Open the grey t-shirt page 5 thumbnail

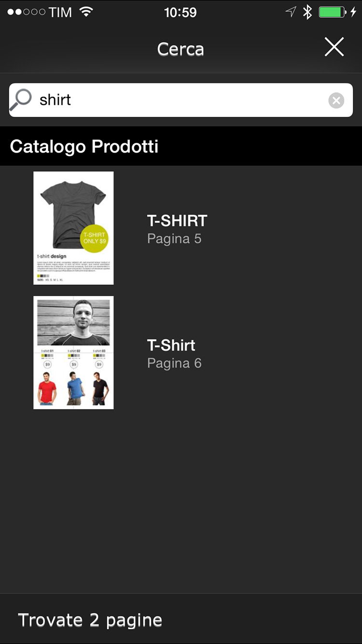[73, 228]
